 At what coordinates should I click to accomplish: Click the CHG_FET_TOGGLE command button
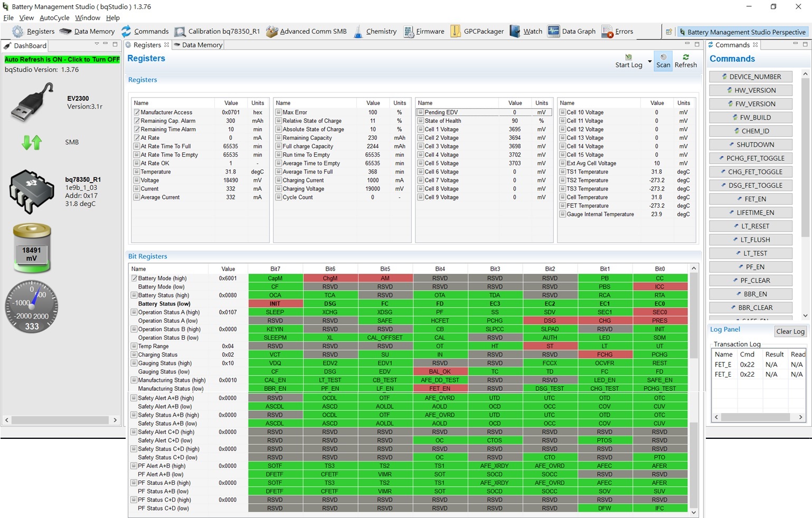pyautogui.click(x=751, y=171)
